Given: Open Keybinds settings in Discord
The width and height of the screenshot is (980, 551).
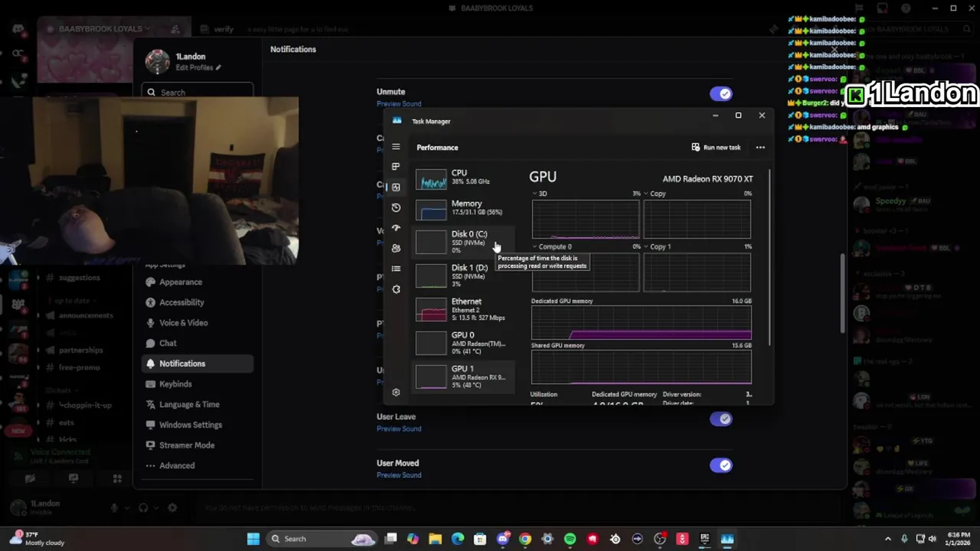Looking at the screenshot, I should click(x=198, y=384).
